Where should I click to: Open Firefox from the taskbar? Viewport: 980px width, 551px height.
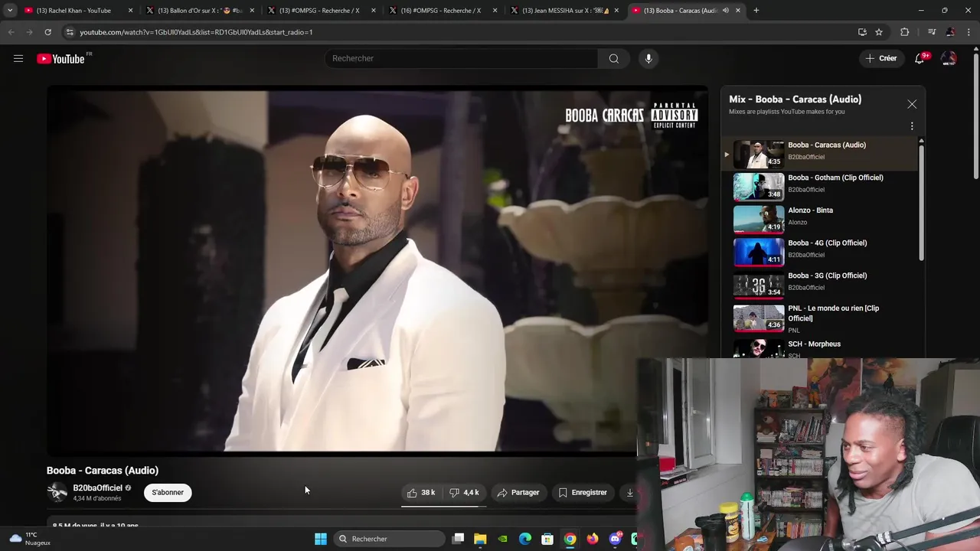coord(593,539)
